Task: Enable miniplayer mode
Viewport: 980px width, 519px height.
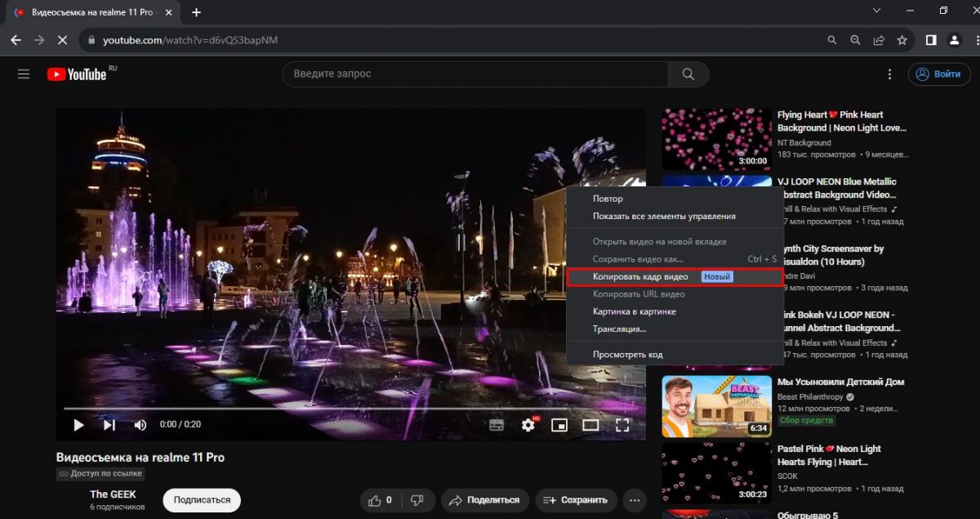Action: tap(559, 425)
